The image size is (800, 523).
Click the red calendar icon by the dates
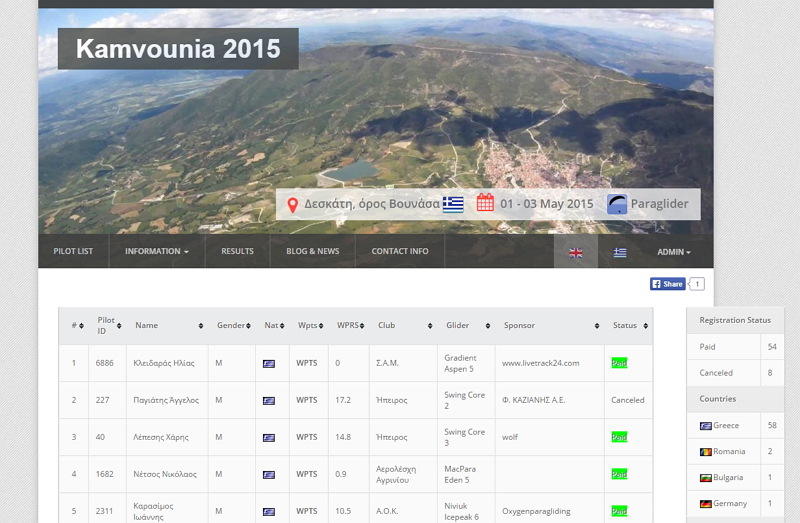[x=485, y=203]
